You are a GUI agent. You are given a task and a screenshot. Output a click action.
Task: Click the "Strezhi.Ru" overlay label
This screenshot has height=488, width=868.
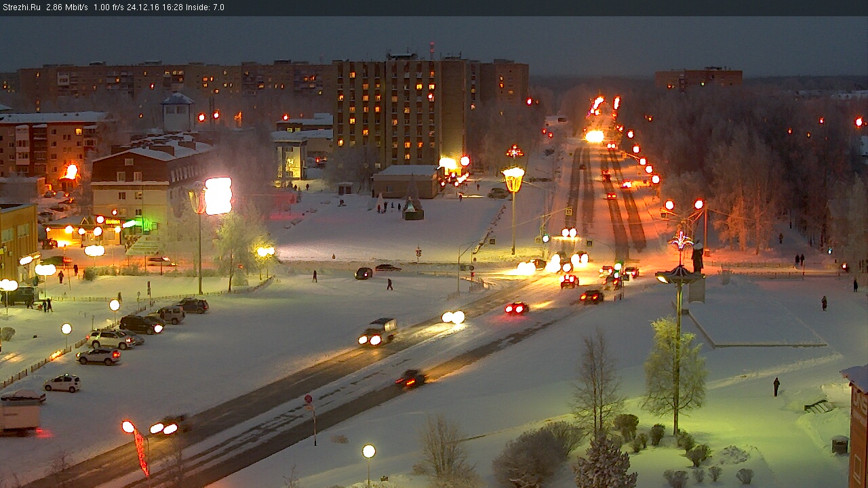pyautogui.click(x=22, y=7)
